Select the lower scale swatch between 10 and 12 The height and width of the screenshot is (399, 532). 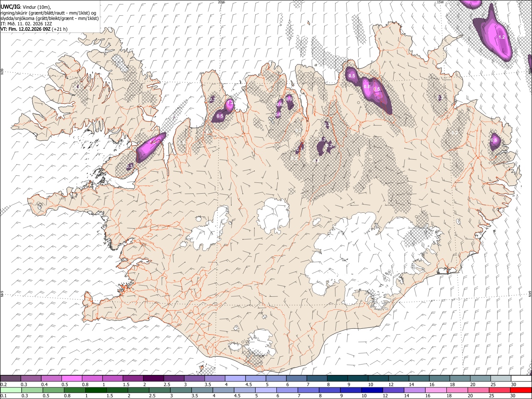372,390
